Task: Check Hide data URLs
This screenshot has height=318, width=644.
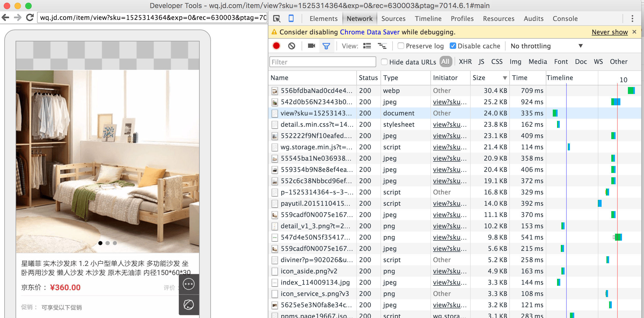Action: (x=384, y=62)
